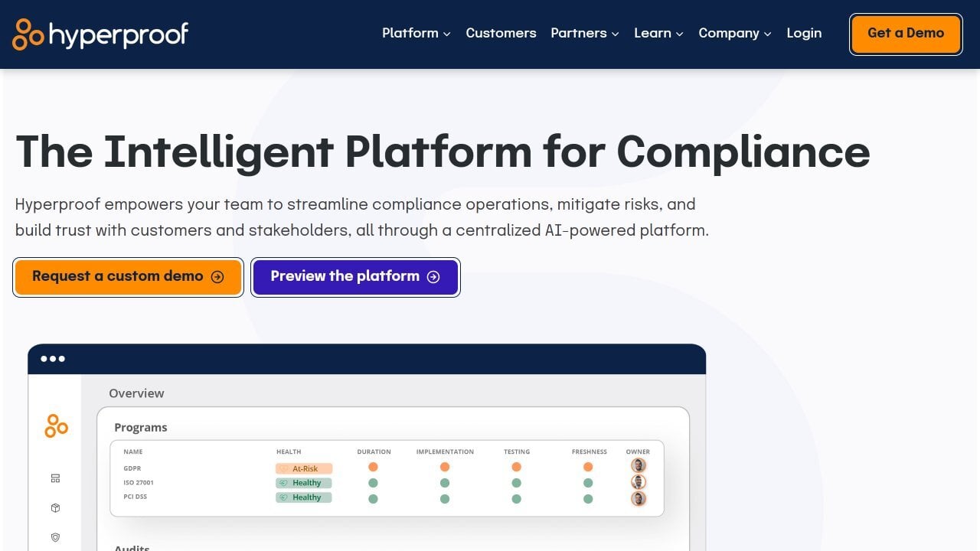This screenshot has height=551, width=980.
Task: Click the Request a custom demo button
Action: (x=128, y=276)
